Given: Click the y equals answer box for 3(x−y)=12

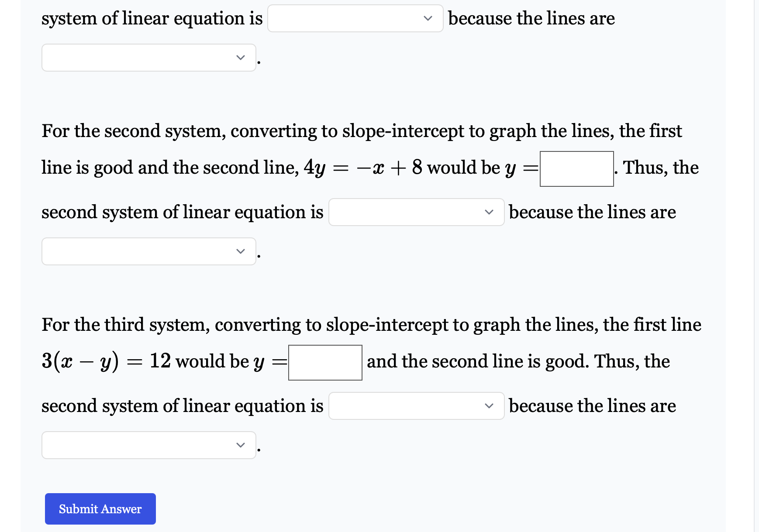Looking at the screenshot, I should pyautogui.click(x=325, y=362).
